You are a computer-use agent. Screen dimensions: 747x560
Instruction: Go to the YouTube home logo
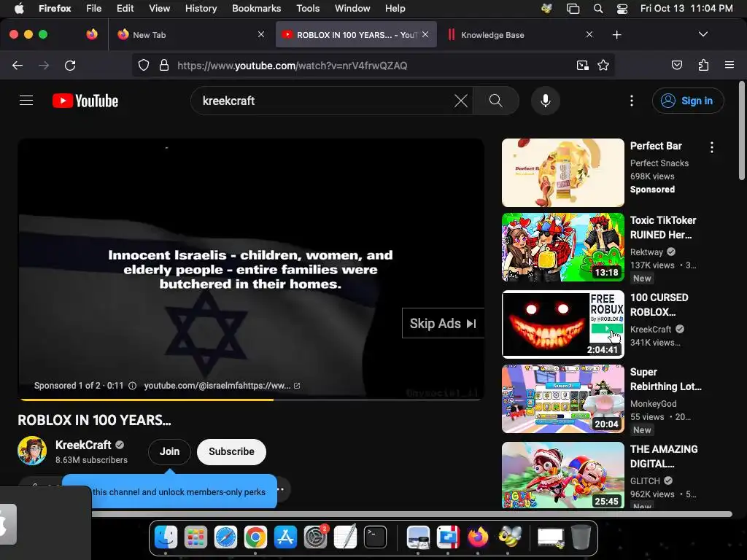(x=85, y=101)
